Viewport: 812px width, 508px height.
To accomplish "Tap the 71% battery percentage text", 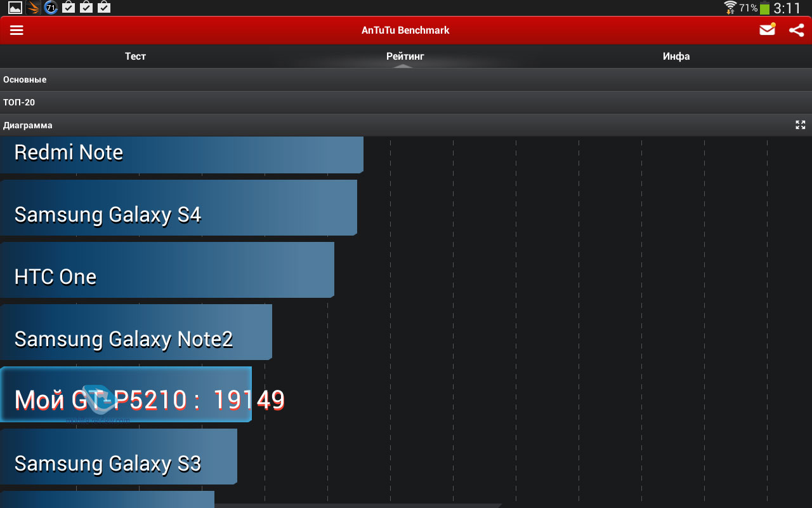I will coord(749,8).
